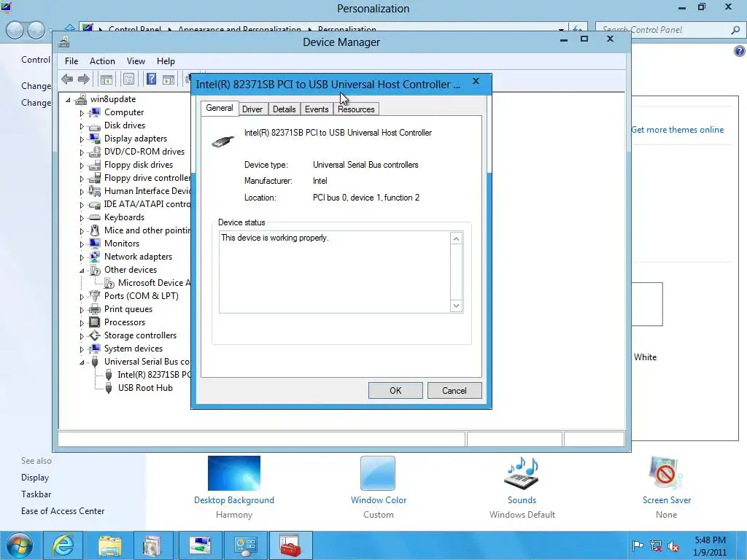
Task: Click Cancel in the properties dialog
Action: pyautogui.click(x=454, y=391)
